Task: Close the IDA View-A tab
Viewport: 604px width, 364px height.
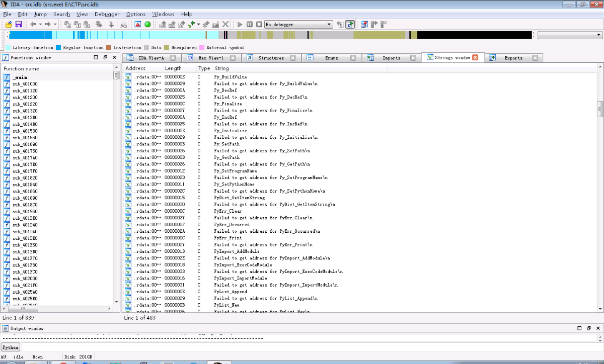Action: 173,58
